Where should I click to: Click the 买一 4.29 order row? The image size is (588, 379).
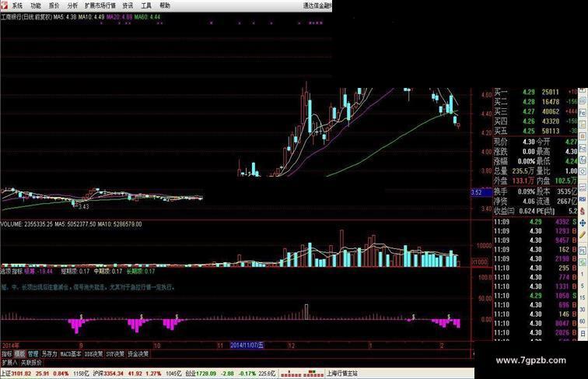[535, 92]
